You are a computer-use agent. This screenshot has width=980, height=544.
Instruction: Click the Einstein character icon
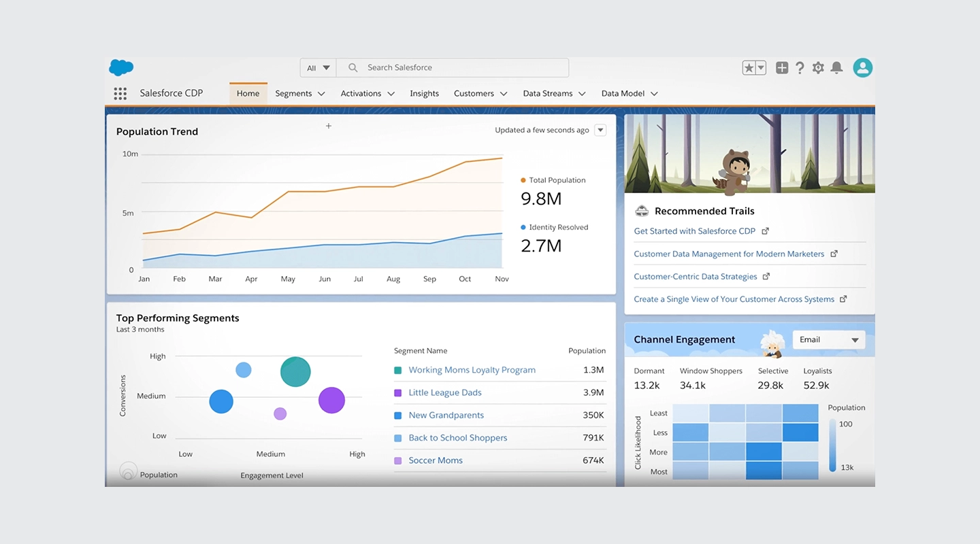click(772, 343)
